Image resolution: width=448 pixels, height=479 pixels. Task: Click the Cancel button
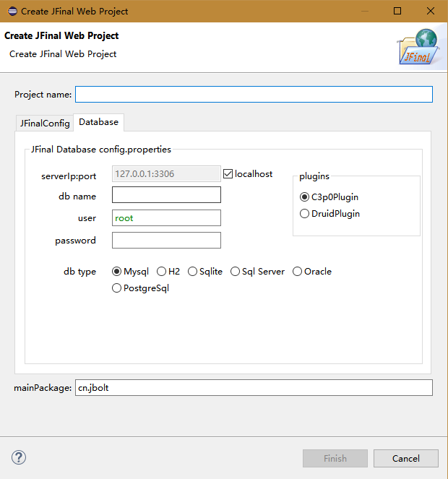pyautogui.click(x=406, y=458)
